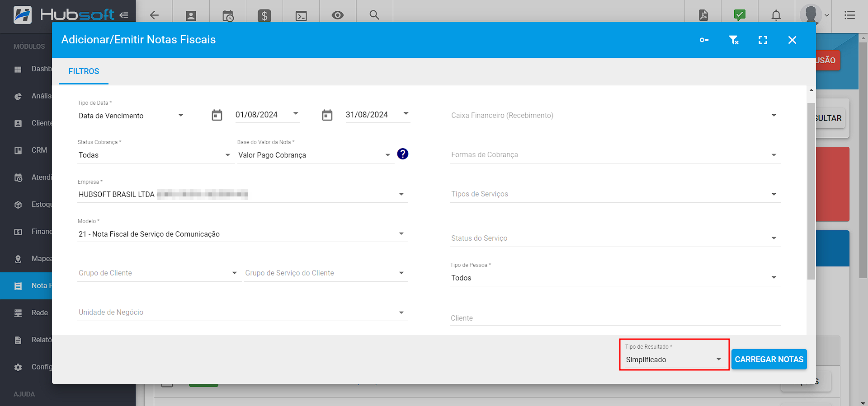
Task: Switch to the FILTROS tab
Action: pos(84,71)
